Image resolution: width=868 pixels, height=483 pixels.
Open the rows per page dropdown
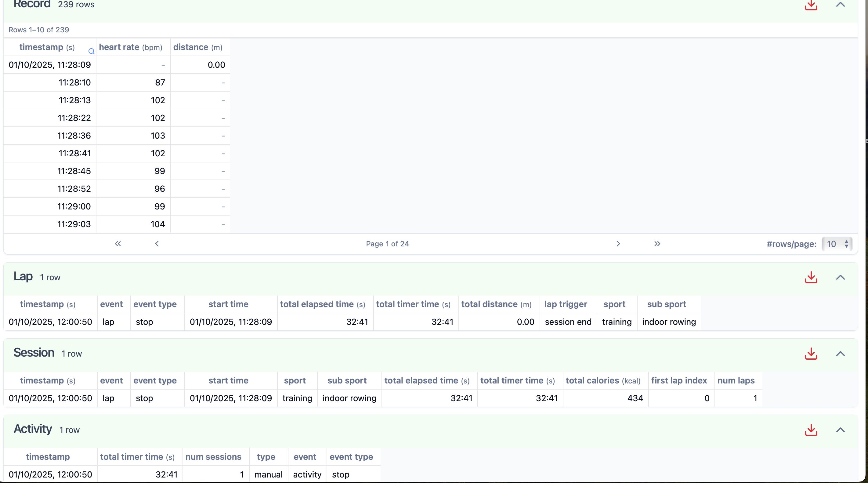[x=837, y=244]
